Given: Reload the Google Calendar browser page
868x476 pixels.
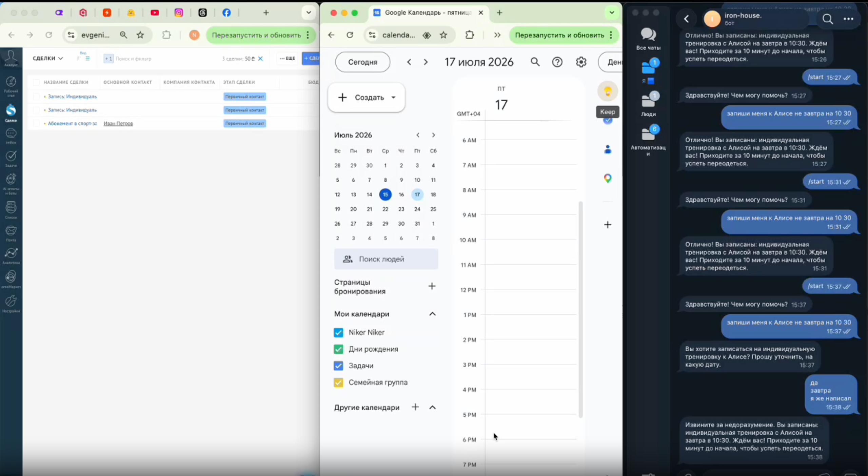Looking at the screenshot, I should click(350, 35).
